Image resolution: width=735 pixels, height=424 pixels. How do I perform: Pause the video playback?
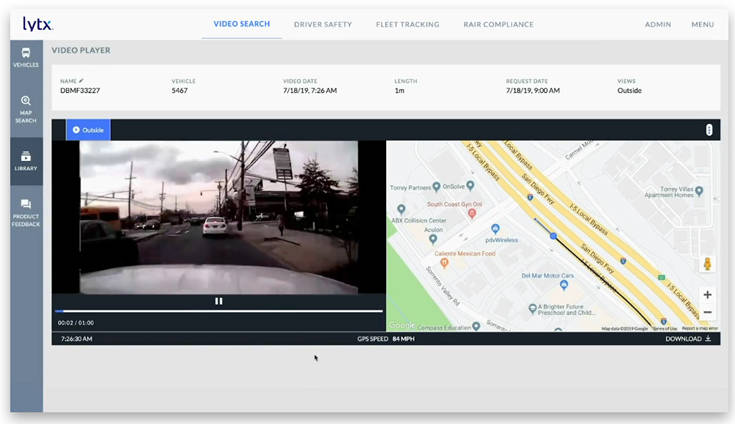218,301
